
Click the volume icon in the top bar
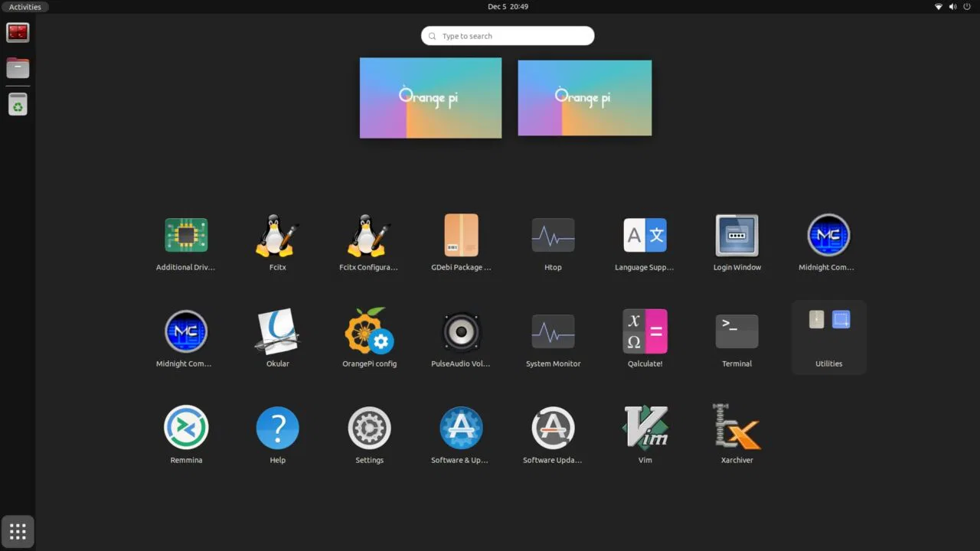coord(952,7)
